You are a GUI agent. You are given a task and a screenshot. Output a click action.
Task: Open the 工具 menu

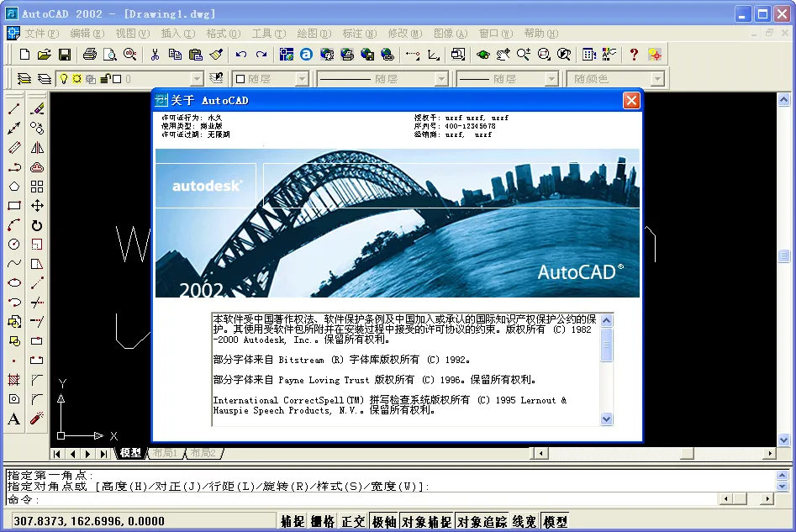point(266,34)
